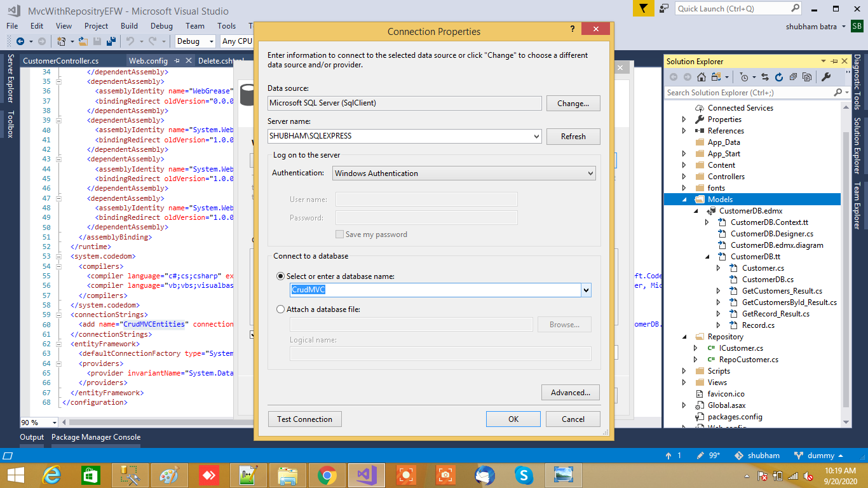This screenshot has width=868, height=488.
Task: Click the Navigate Backward arrow in the main toolbar
Action: click(20, 41)
